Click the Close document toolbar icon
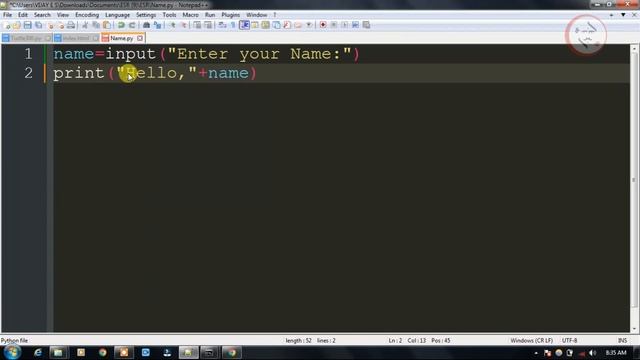 (x=50, y=25)
